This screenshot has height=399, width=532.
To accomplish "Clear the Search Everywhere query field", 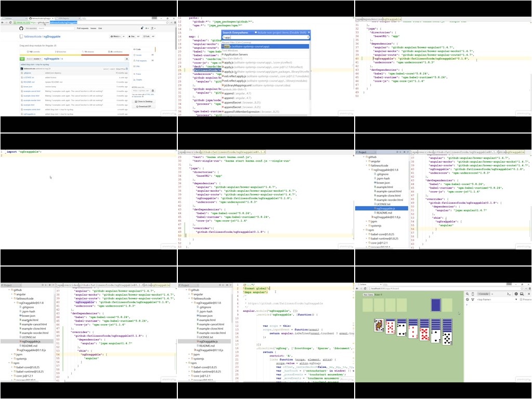I will (308, 37).
